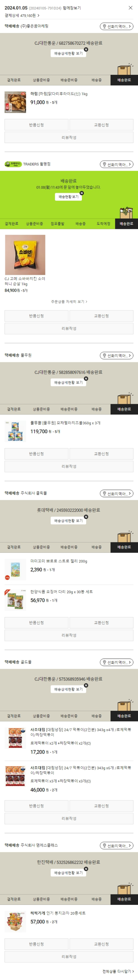138x980 pixels.
Task: Click the 풀무원 모짜렐라치즈볼 thumbnail
Action: click(15, 431)
